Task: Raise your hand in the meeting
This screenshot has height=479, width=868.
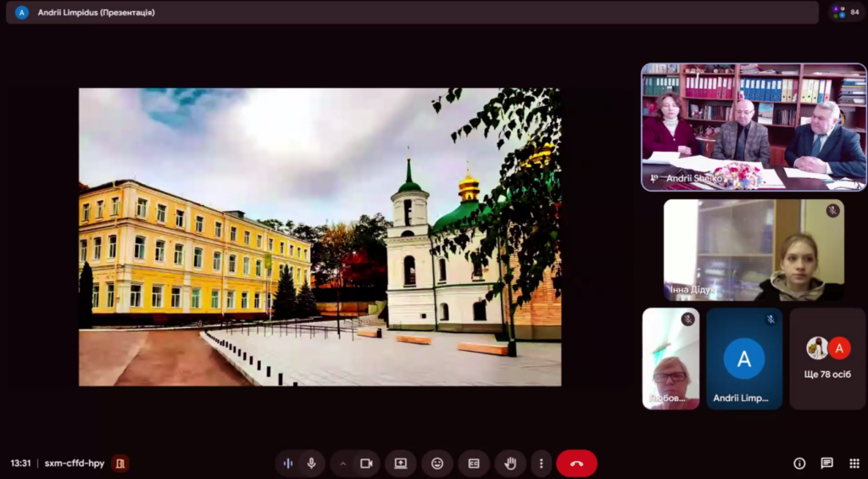Action: tap(510, 463)
